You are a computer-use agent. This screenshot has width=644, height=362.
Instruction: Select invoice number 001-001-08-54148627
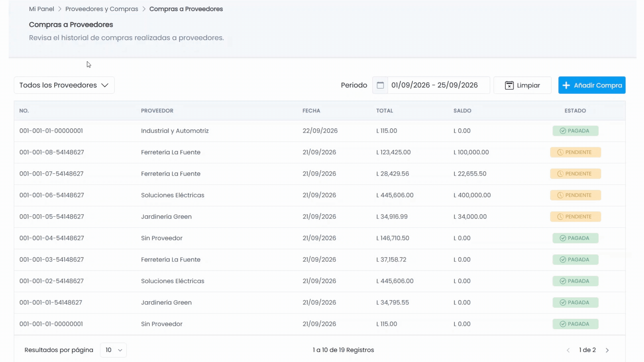[52, 152]
